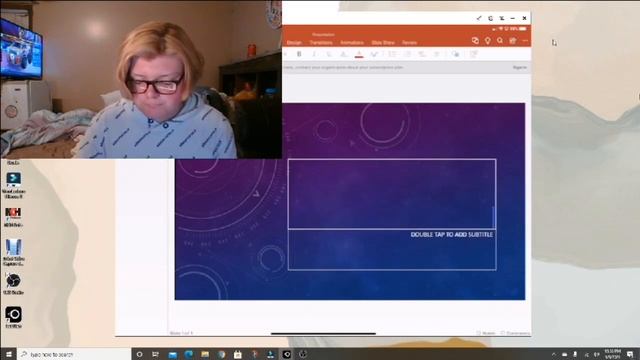Click the 'Slide 1 of 1' status text
The image size is (640, 360).
[x=181, y=333]
